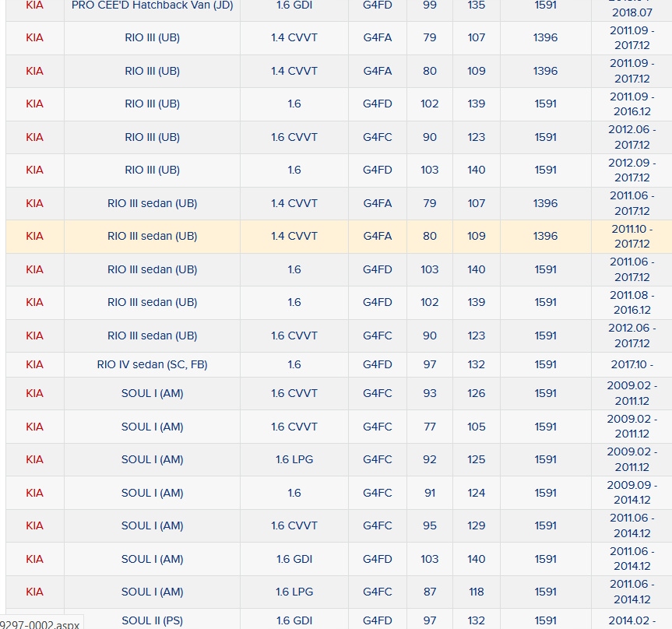Click the 1591 displacement in the SOUL II (PS) row
This screenshot has height=629, width=672.
click(545, 620)
